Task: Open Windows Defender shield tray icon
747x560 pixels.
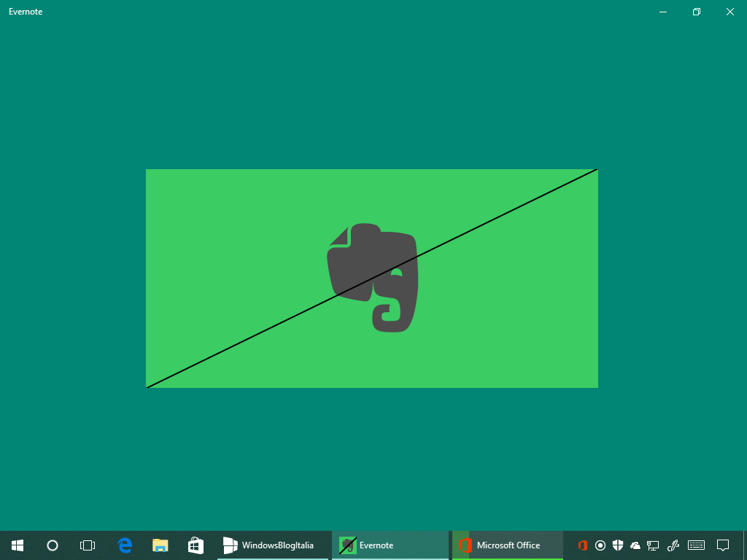Action: coord(618,545)
